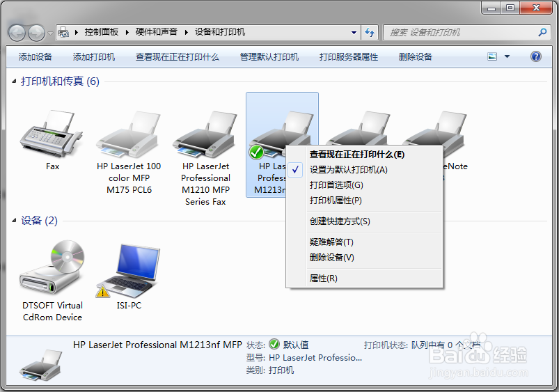Click 添加打印机 toolbar button

(94, 56)
